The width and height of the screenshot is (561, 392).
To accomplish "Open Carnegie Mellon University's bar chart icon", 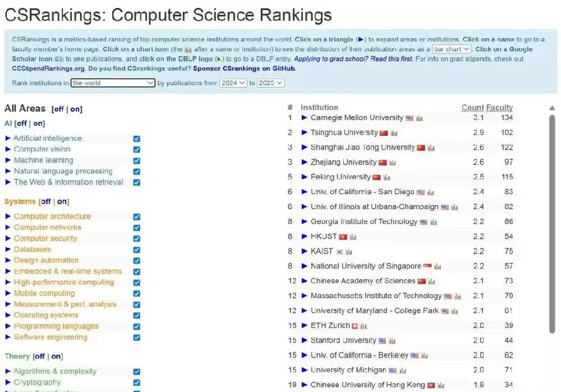I will pos(419,118).
